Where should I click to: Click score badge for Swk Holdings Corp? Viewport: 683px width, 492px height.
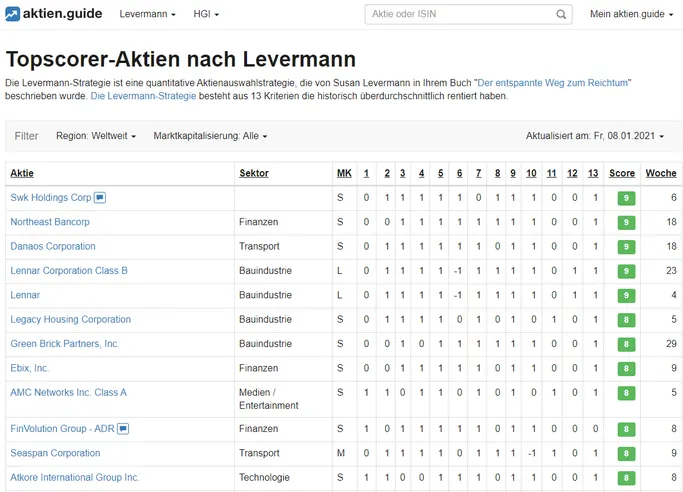pyautogui.click(x=626, y=198)
